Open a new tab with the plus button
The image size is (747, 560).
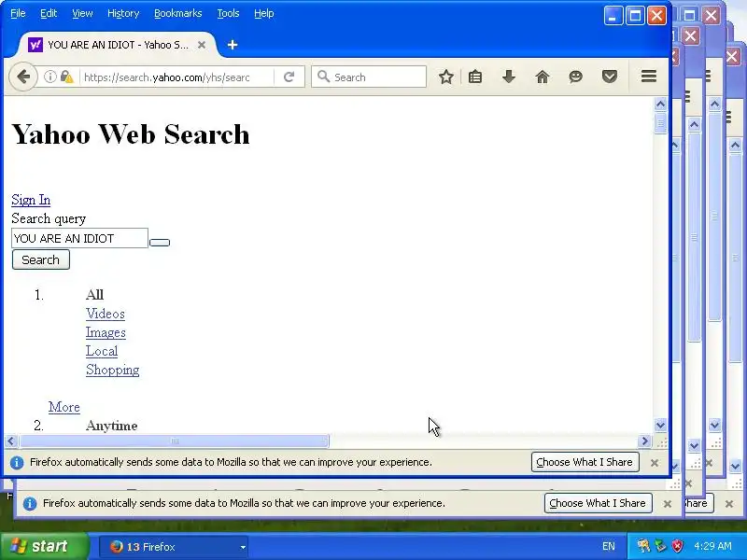[233, 45]
